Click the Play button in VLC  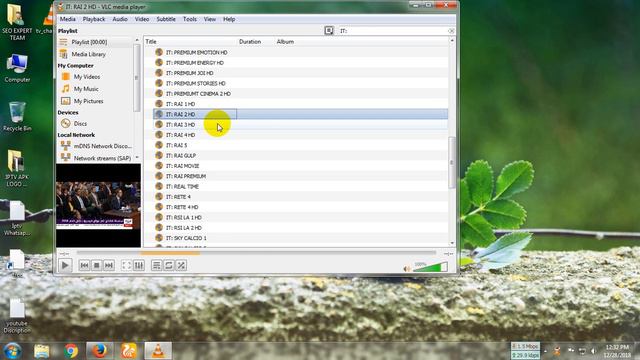(64, 265)
